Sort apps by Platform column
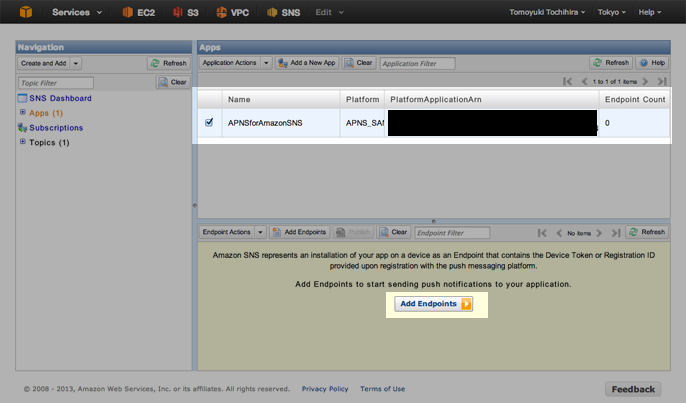 [362, 99]
